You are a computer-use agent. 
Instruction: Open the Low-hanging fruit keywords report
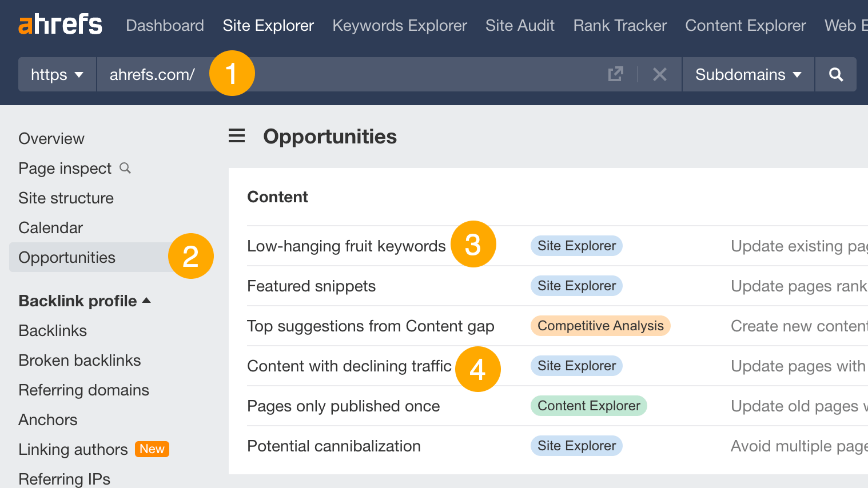346,246
